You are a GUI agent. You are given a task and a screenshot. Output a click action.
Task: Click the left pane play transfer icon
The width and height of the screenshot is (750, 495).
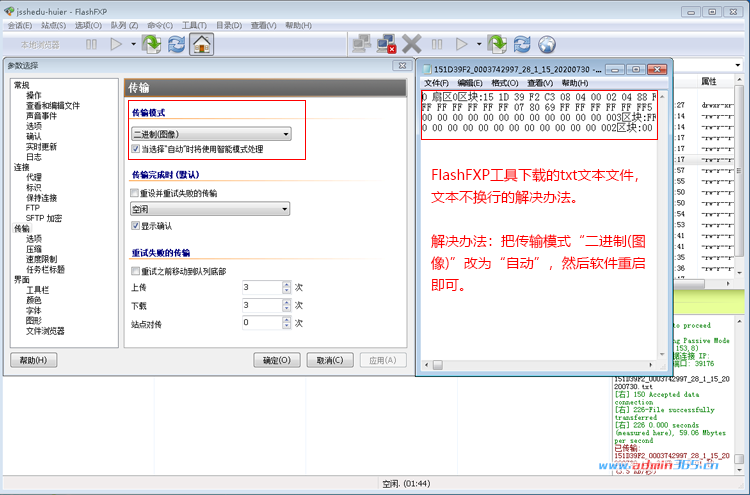[x=116, y=44]
